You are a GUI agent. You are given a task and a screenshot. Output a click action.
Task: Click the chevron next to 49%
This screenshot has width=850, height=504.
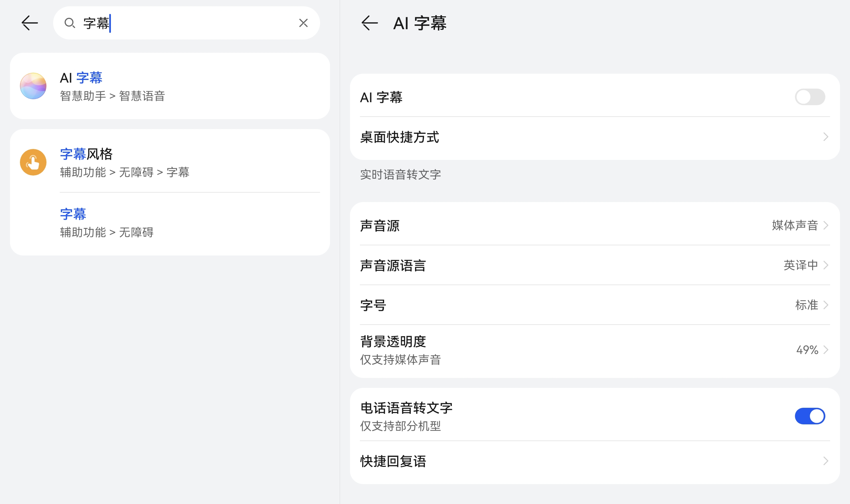coord(826,350)
